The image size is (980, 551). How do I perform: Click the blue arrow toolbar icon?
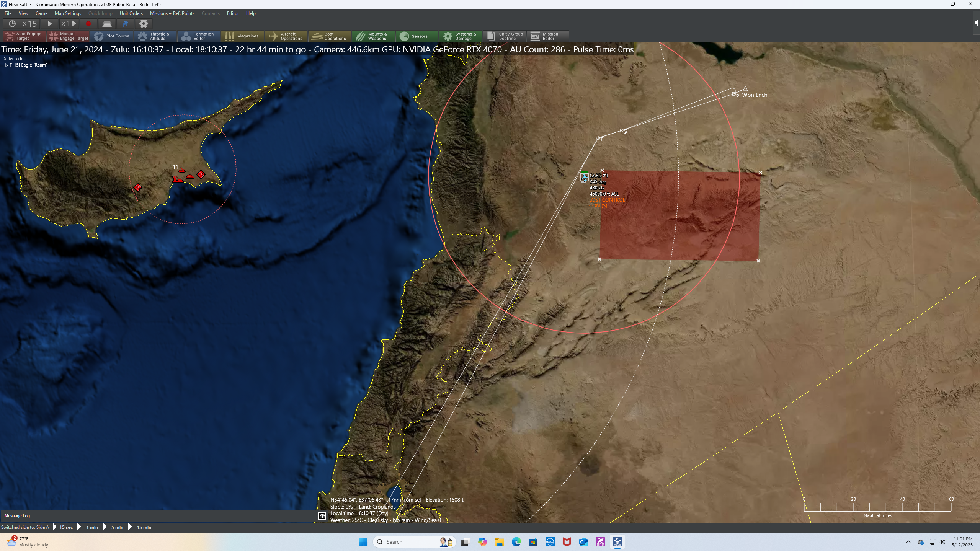coord(125,24)
